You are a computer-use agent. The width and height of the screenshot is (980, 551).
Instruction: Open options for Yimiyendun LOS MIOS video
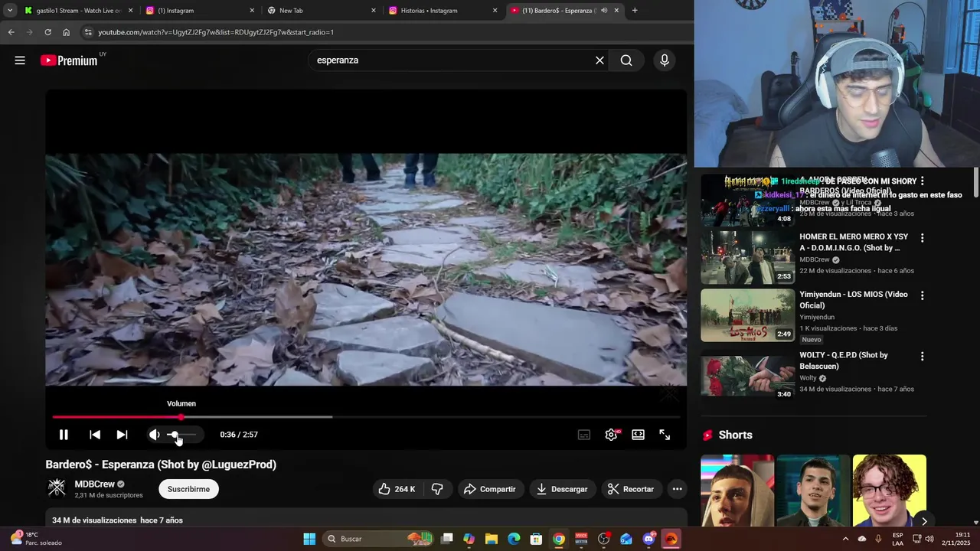pyautogui.click(x=922, y=295)
